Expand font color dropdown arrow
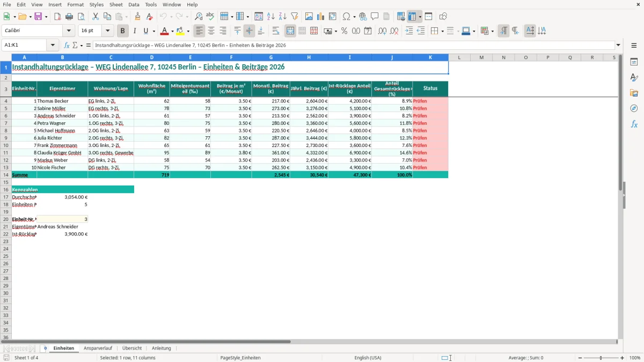This screenshot has width=644, height=362. [x=172, y=31]
